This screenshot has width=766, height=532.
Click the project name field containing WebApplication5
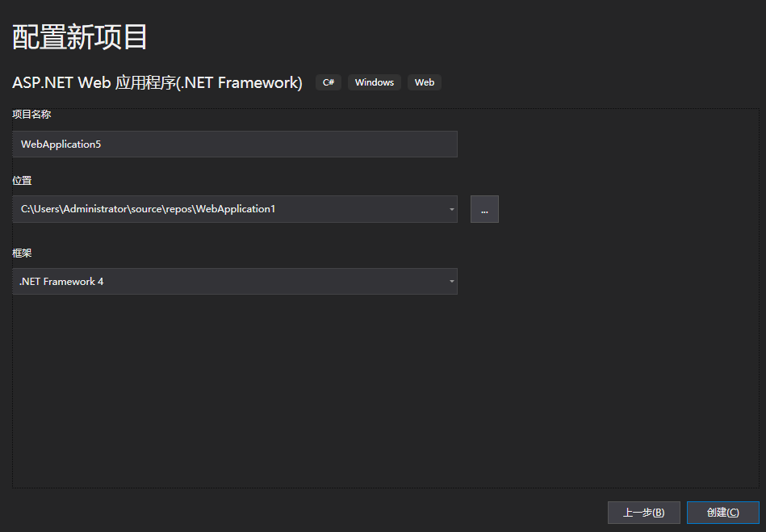(x=235, y=145)
